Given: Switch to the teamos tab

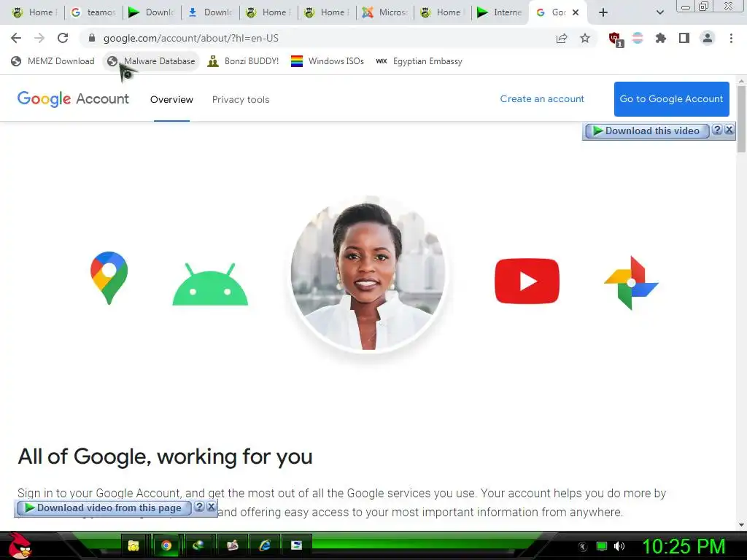Looking at the screenshot, I should [x=93, y=12].
